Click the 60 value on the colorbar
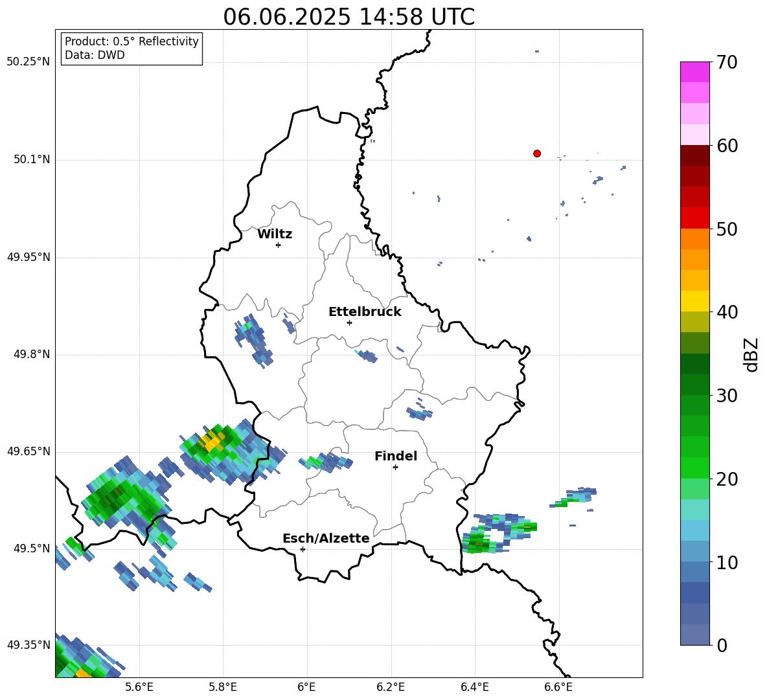Image resolution: width=767 pixels, height=700 pixels. click(x=726, y=146)
